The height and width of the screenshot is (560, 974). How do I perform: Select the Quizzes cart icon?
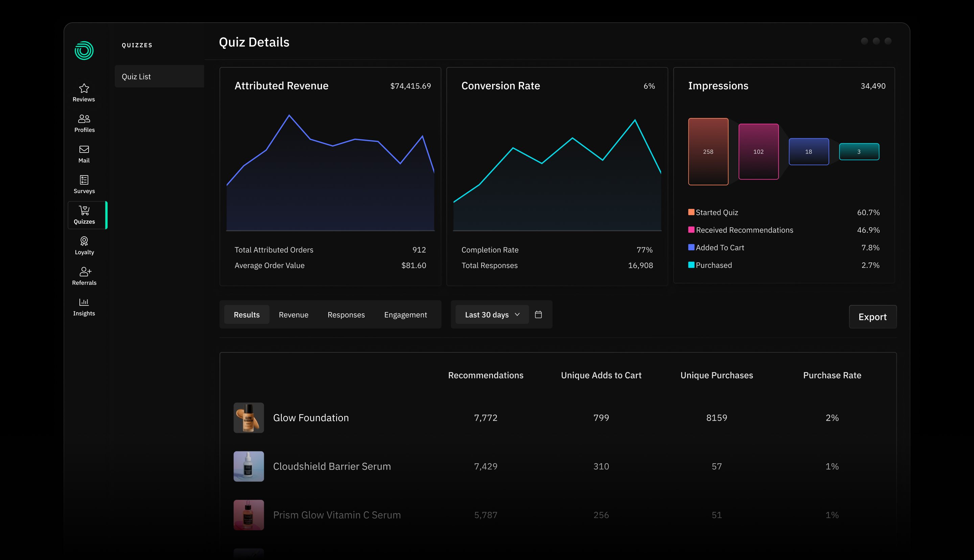tap(84, 210)
